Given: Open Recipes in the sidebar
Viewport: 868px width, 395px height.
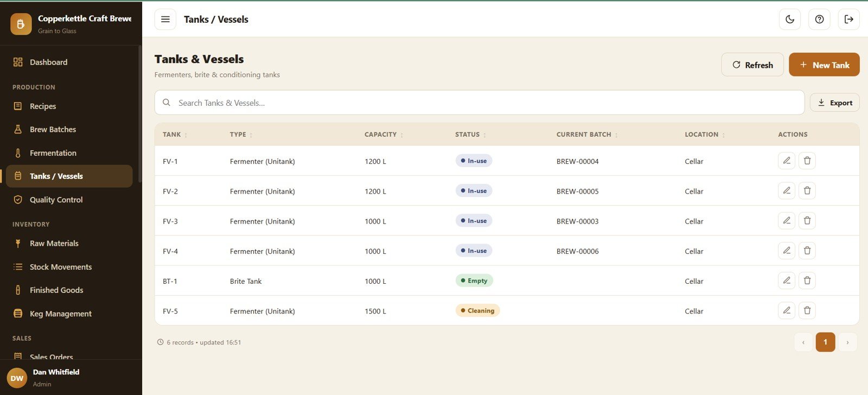Looking at the screenshot, I should click(x=69, y=106).
